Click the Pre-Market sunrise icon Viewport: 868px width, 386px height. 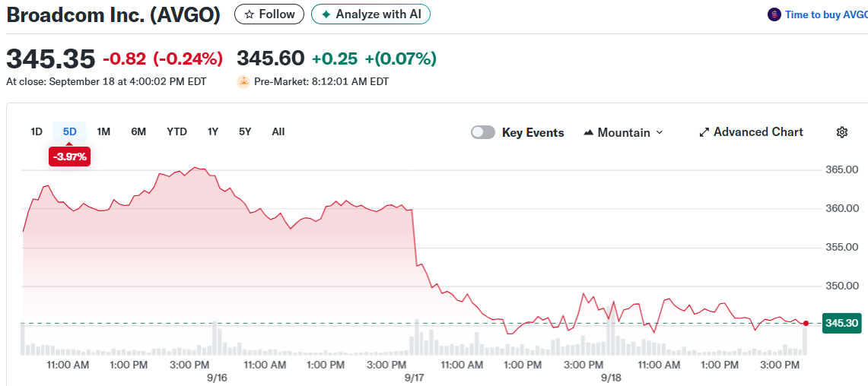pos(243,82)
